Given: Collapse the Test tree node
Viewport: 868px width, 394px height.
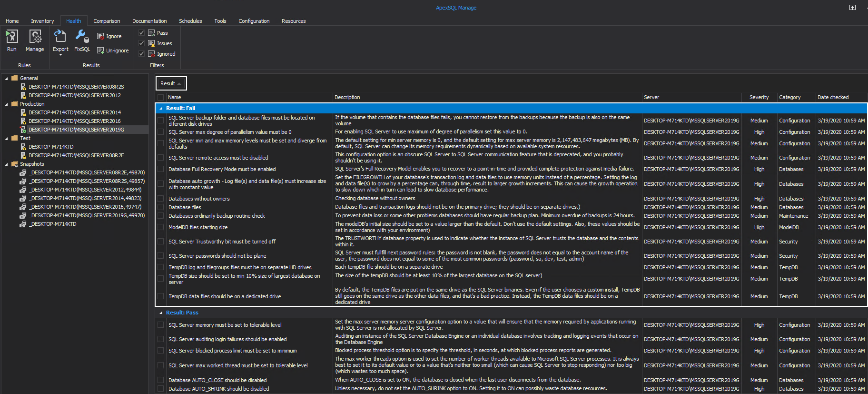Looking at the screenshot, I should tap(7, 138).
